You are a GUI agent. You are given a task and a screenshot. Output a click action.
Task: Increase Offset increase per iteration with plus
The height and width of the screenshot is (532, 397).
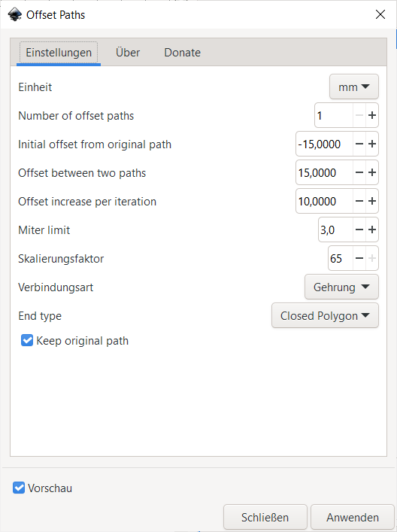(x=372, y=201)
